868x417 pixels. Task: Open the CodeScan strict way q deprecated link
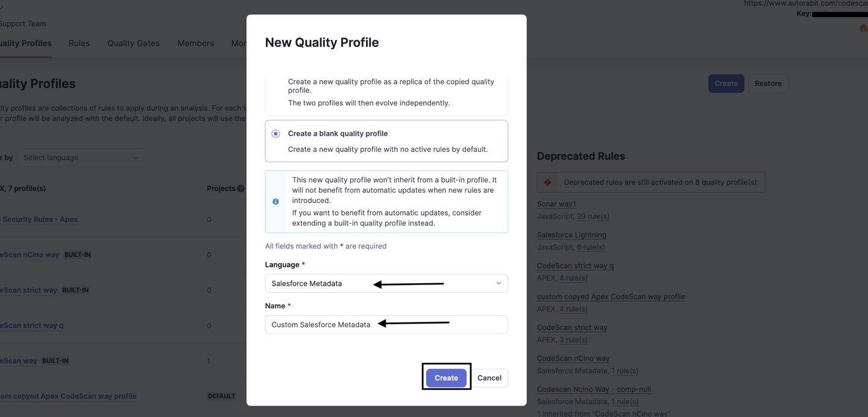coord(575,266)
